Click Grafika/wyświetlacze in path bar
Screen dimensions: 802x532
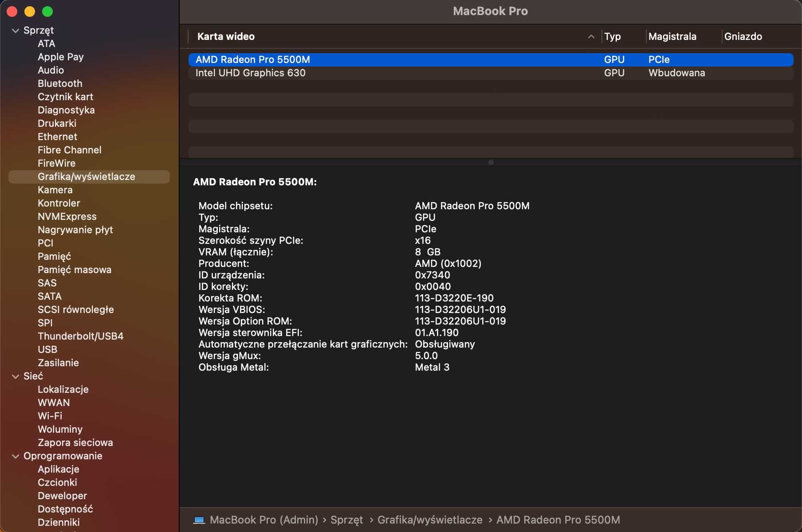(430, 520)
